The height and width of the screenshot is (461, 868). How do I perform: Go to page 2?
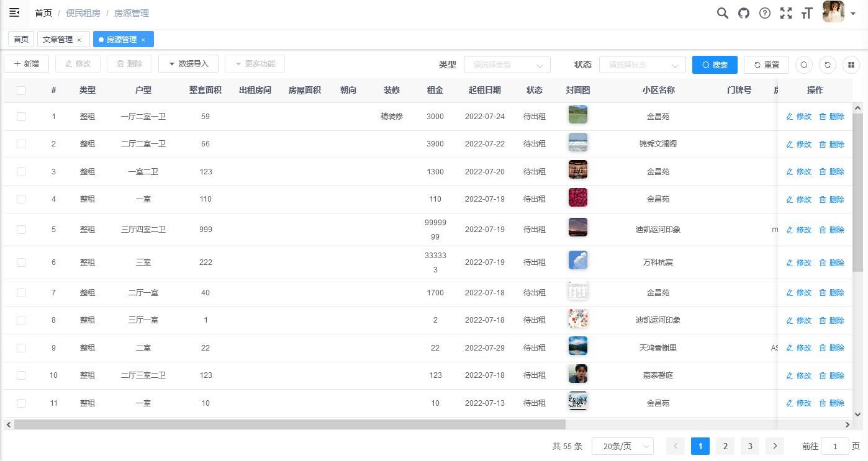(725, 446)
